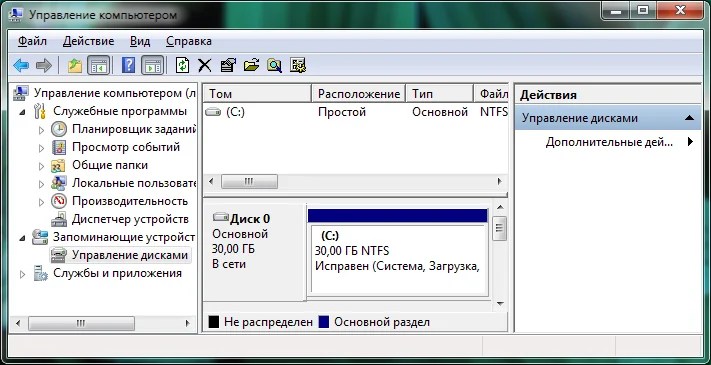Collapse the Управление дисками actions section

click(x=689, y=118)
